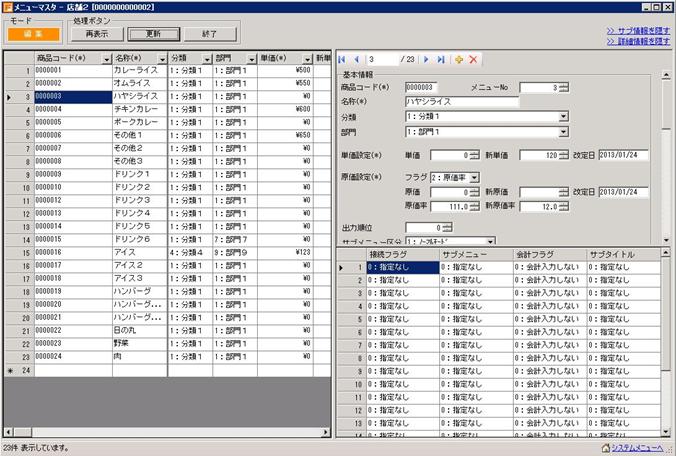Image resolution: width=676 pixels, height=456 pixels.
Task: Select product code 0000016 cell
Action: pos(73,253)
